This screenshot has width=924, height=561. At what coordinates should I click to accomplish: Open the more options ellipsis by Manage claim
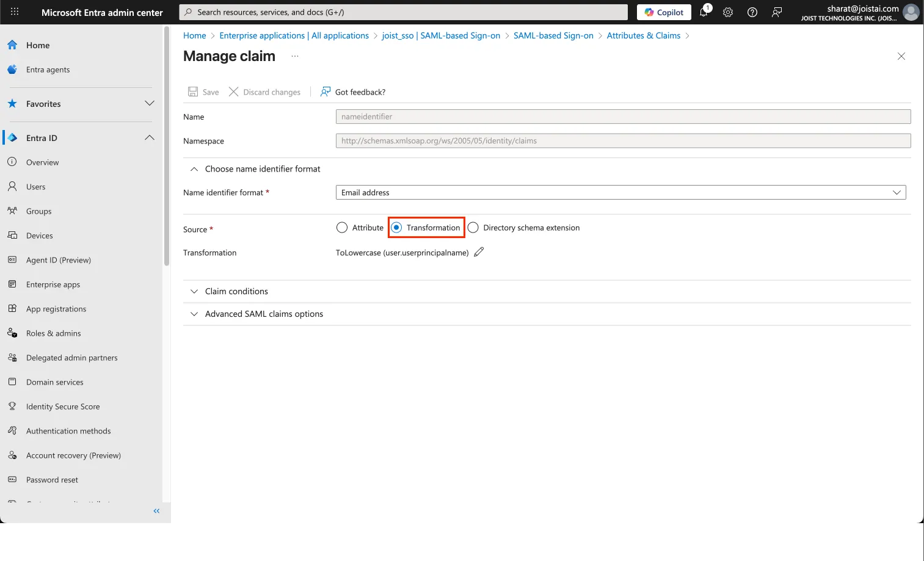pyautogui.click(x=295, y=56)
